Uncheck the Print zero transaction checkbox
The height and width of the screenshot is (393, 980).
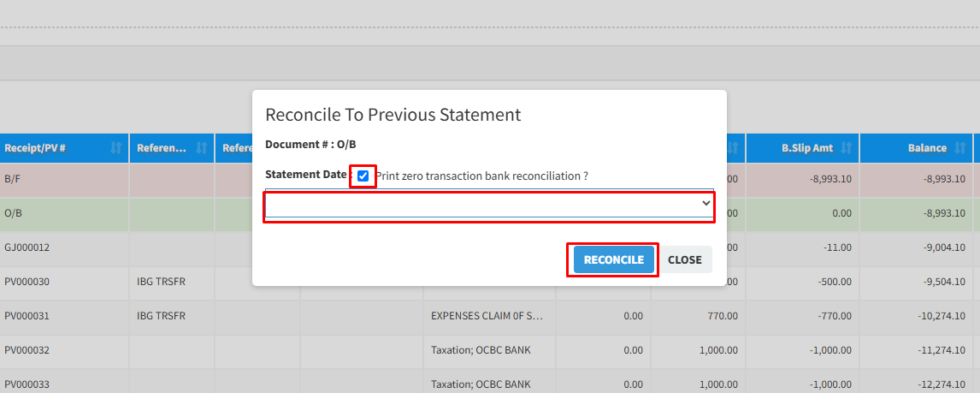click(363, 176)
